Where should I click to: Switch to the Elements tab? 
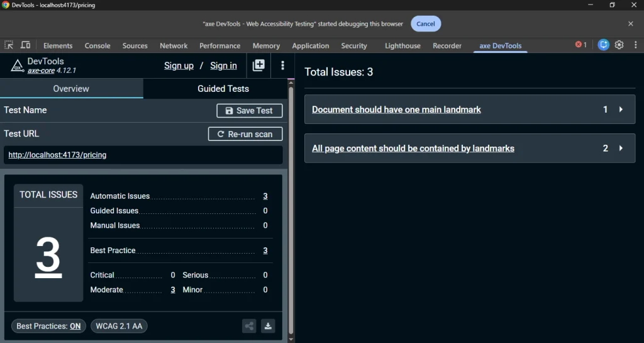[x=58, y=45]
